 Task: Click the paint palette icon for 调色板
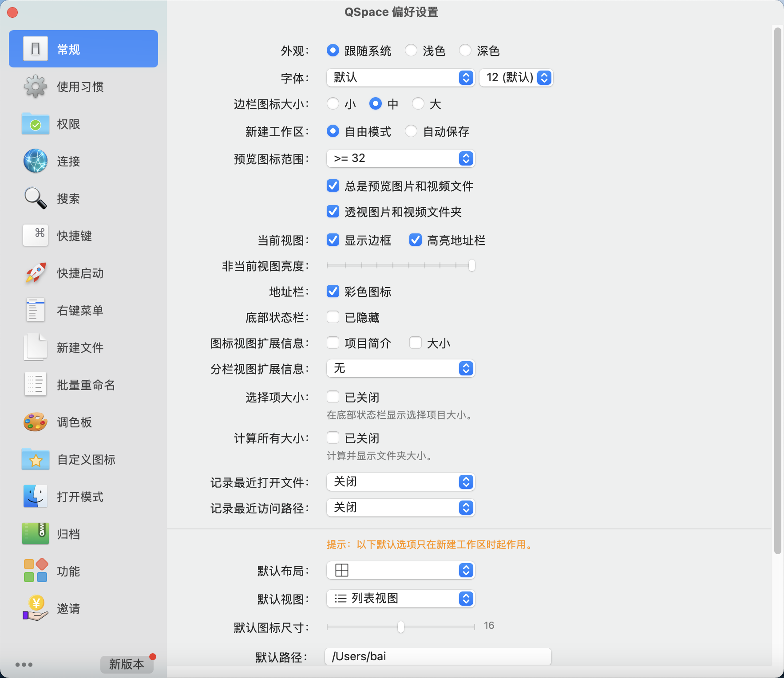[x=36, y=422]
